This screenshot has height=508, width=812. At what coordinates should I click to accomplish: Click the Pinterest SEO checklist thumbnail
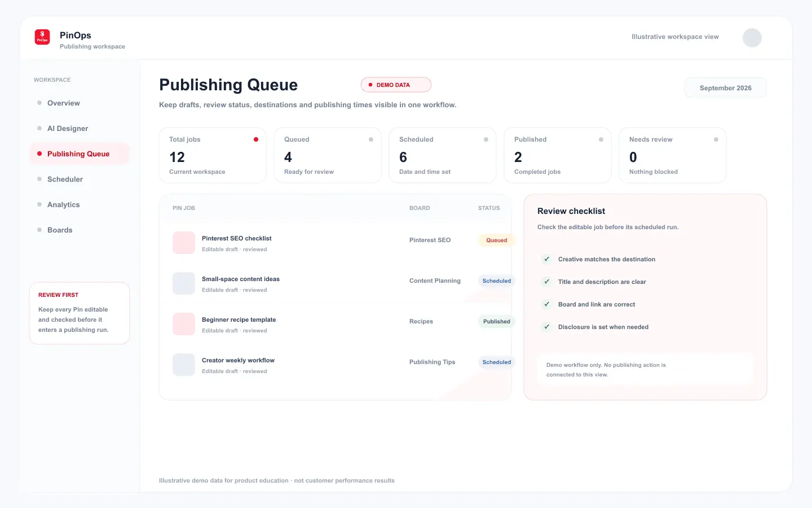point(184,243)
